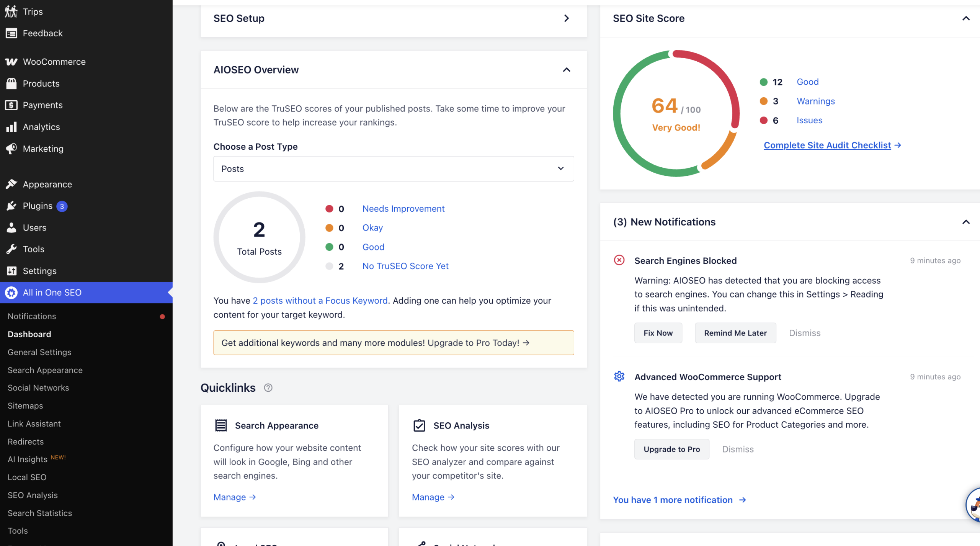The width and height of the screenshot is (980, 546).
Task: Open Appearance using its brush icon
Action: point(11,184)
